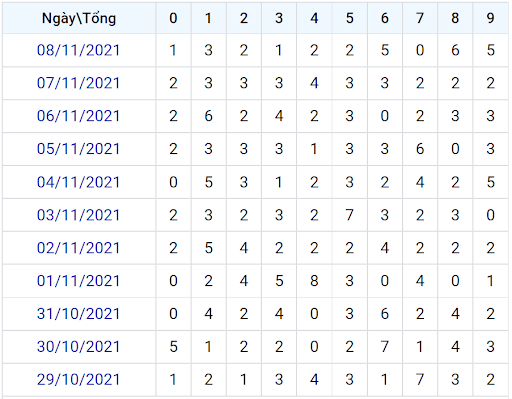Open the 07/11/2021 date link

click(78, 83)
